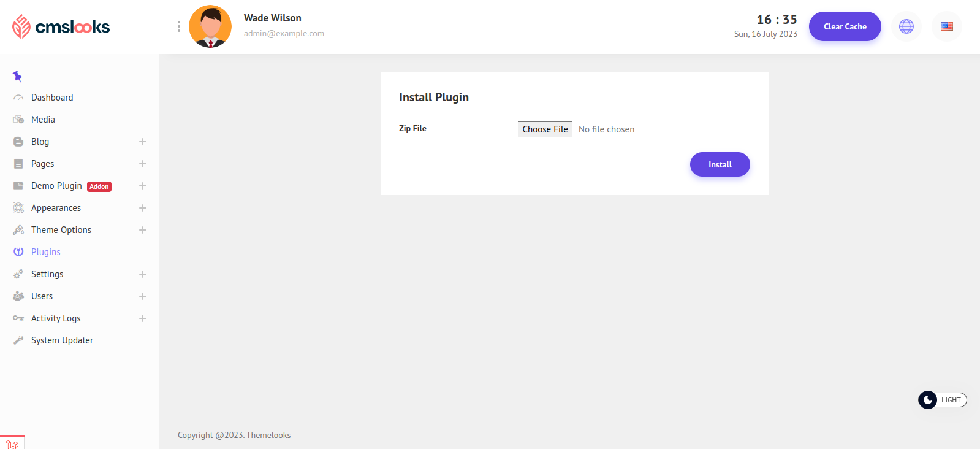Click the Wade Wilson profile avatar

[210, 26]
